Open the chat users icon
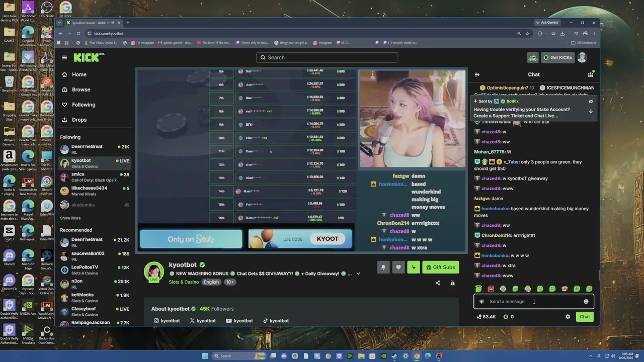This screenshot has width=644, height=362. point(590,74)
